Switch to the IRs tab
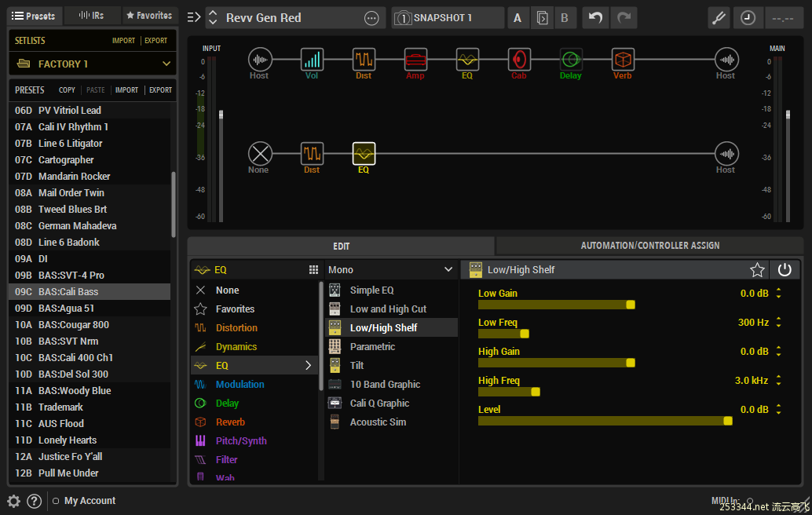The image size is (812, 515). [x=92, y=16]
